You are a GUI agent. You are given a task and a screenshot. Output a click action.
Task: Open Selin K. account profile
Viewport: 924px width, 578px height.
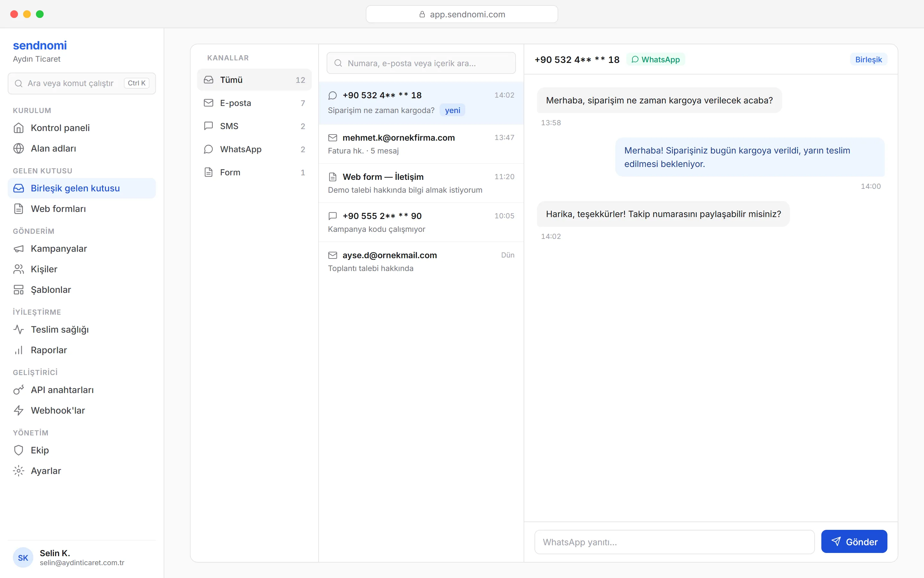click(x=82, y=558)
